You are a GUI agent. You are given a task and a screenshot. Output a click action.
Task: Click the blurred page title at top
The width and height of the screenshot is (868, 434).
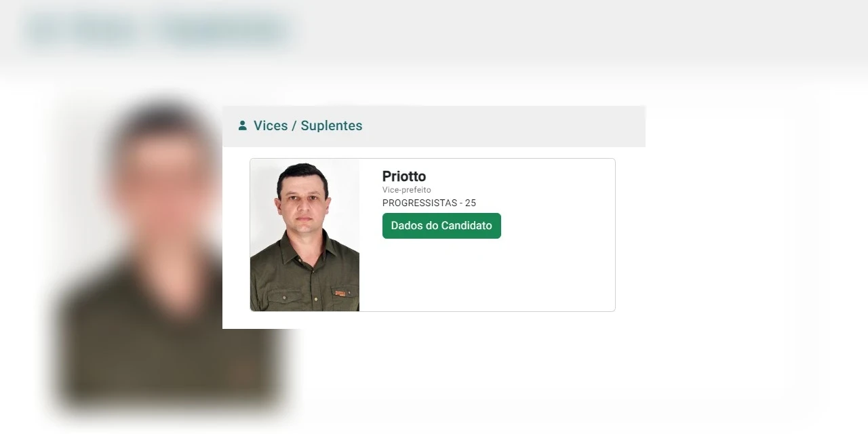coord(157,32)
